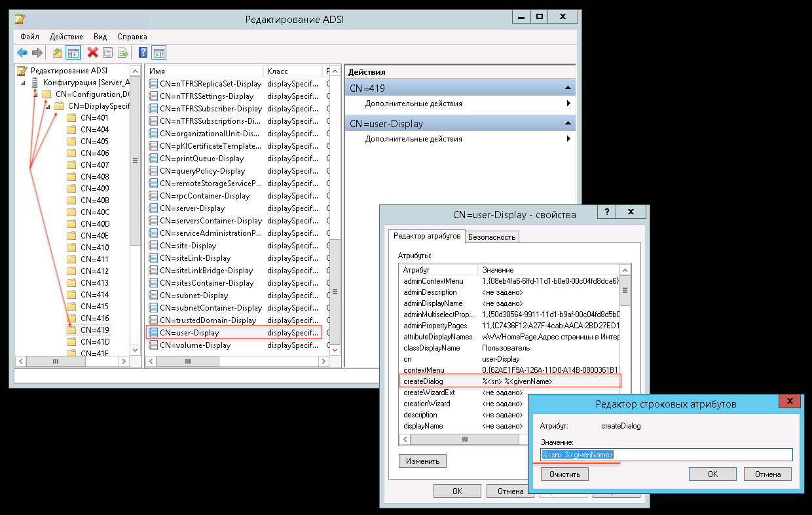Image resolution: width=812 pixels, height=515 pixels.
Task: Collapse the Конфигурация server node
Action: pyautogui.click(x=23, y=83)
